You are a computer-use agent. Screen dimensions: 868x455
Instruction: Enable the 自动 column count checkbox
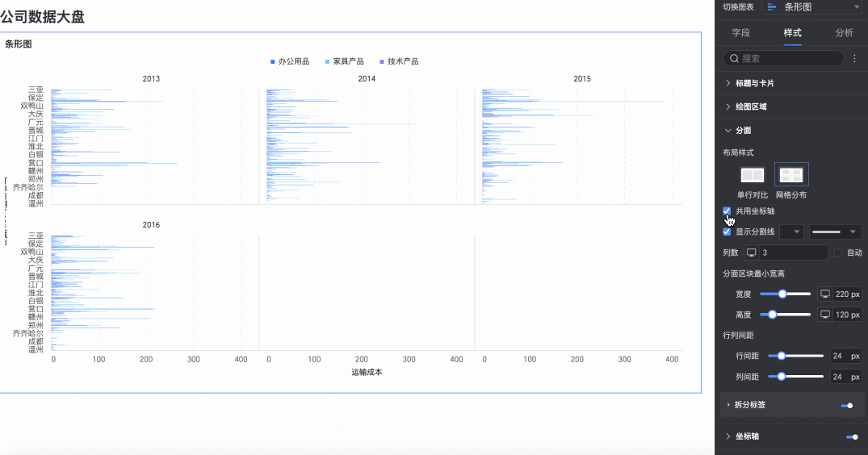click(838, 253)
